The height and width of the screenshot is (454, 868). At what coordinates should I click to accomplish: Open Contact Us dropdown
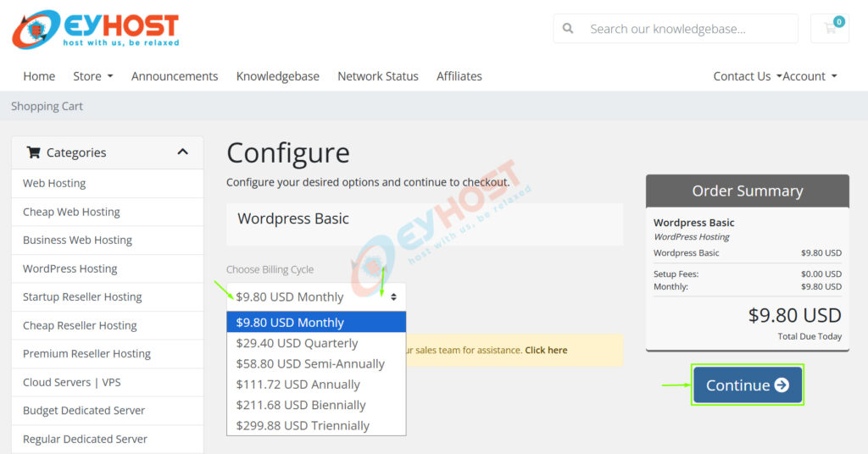[747, 76]
